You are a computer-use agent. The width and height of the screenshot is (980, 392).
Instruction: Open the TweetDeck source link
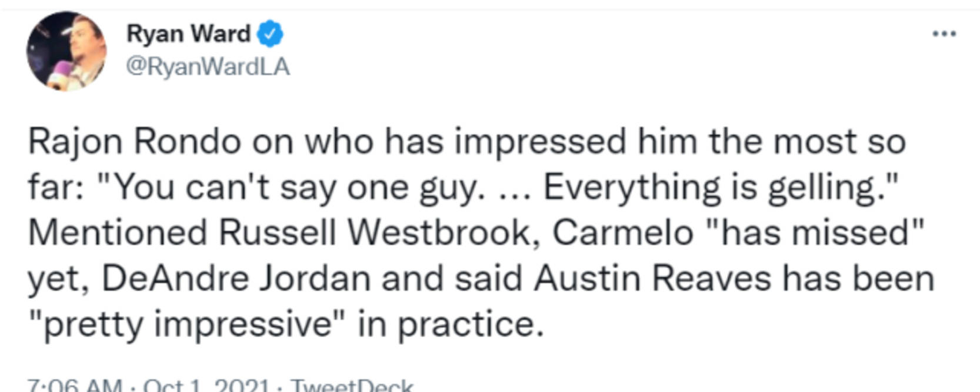tap(352, 386)
